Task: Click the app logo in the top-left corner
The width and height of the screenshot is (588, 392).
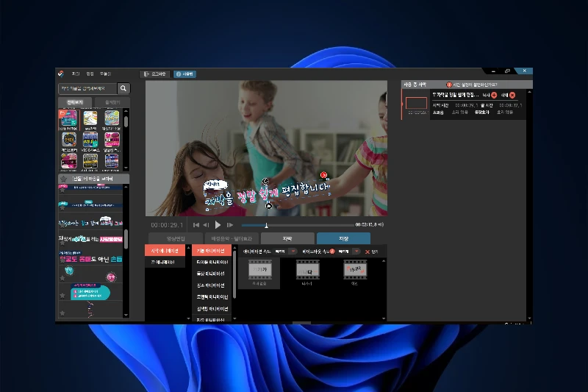Action: (x=60, y=74)
